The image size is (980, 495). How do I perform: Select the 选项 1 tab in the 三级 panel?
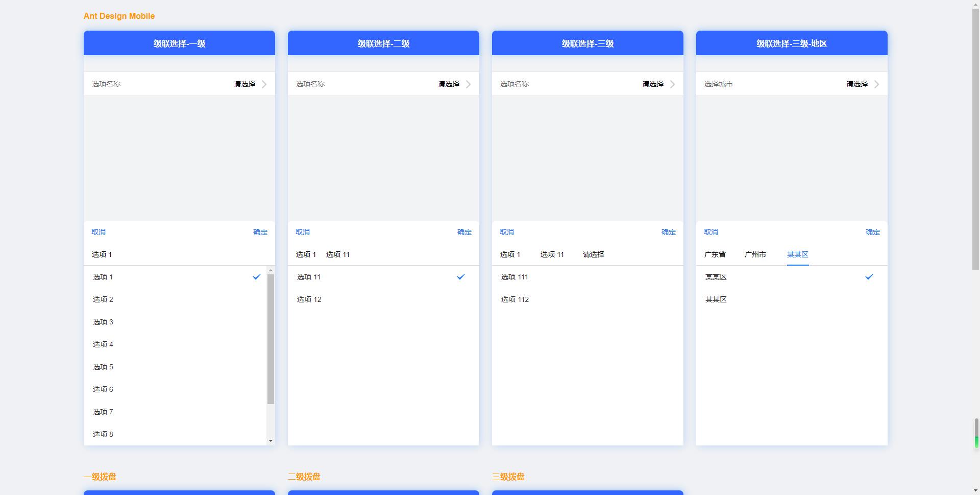[x=510, y=254]
